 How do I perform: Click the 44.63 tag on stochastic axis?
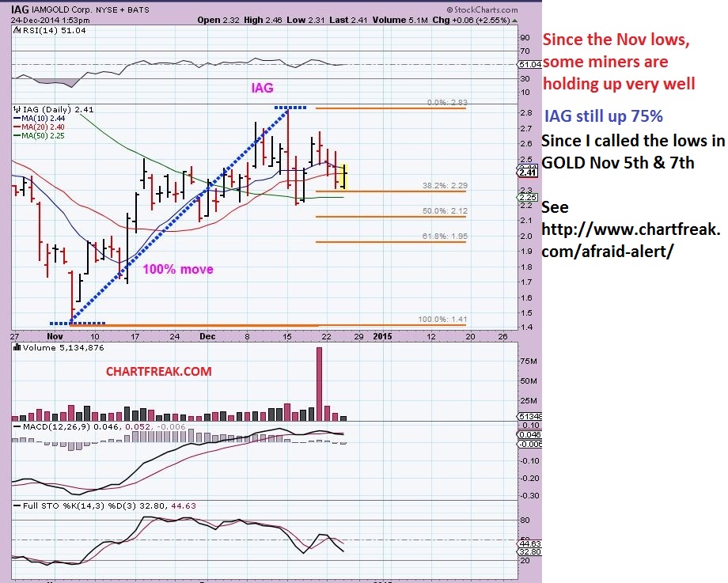(529, 543)
